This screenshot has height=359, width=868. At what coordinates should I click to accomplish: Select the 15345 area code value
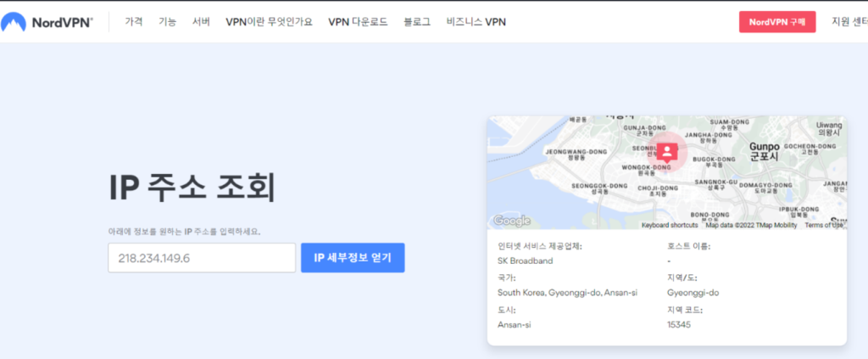[679, 325]
